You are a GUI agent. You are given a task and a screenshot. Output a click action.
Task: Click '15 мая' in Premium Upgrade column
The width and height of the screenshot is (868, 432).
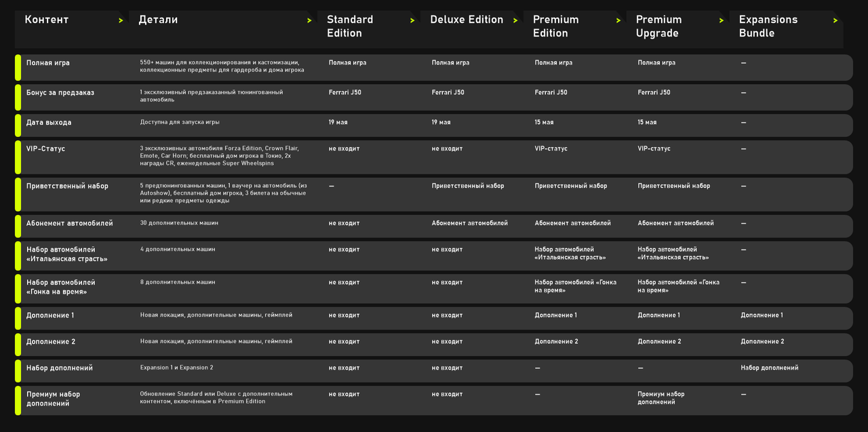point(648,123)
